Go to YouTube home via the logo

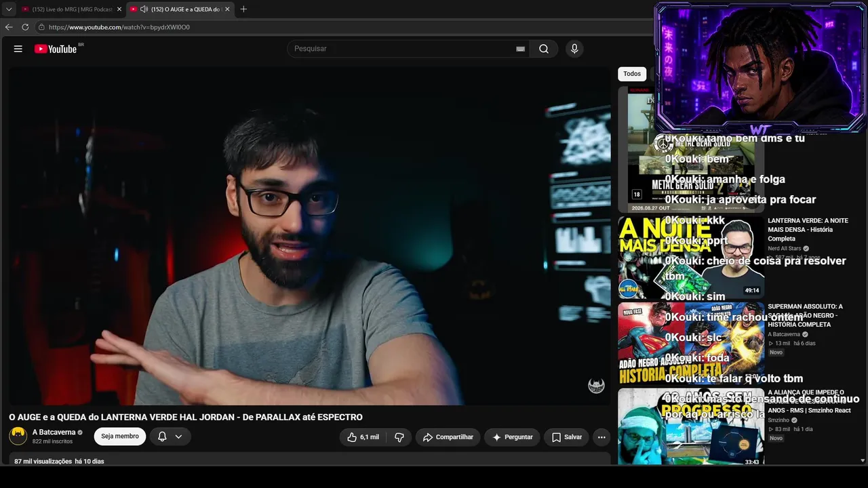click(x=56, y=49)
